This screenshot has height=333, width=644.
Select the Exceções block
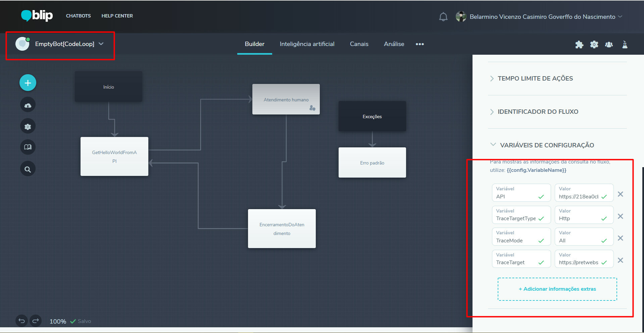[372, 116]
